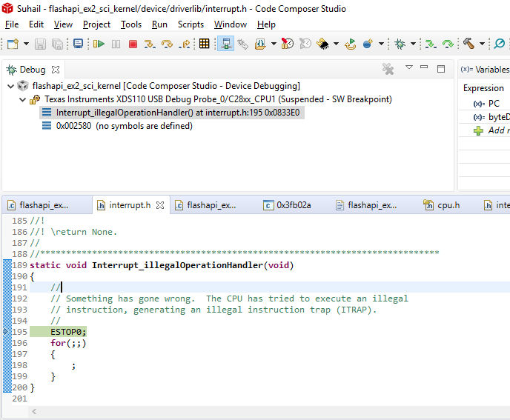Switch to the cpu.h editor tab
This screenshot has height=420, width=510.
tap(442, 205)
